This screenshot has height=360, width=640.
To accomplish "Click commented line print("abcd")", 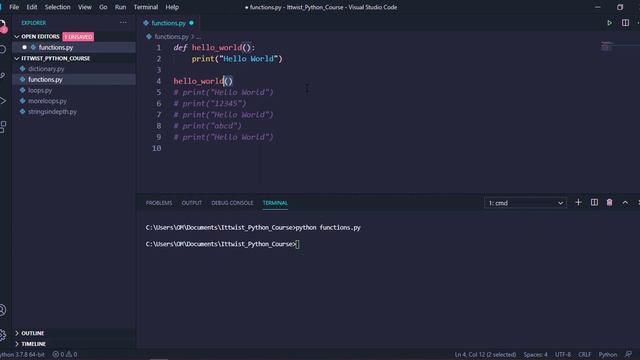I will [x=207, y=126].
